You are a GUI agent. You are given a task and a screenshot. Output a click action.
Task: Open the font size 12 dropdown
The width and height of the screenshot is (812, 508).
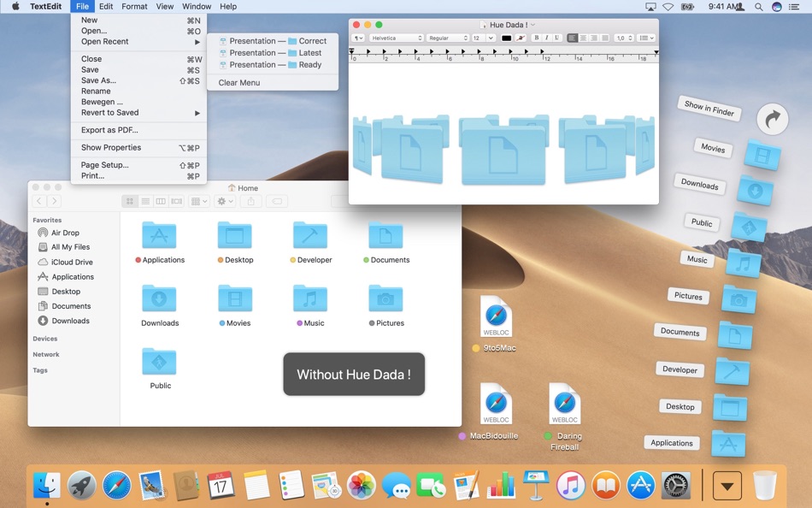[484, 38]
